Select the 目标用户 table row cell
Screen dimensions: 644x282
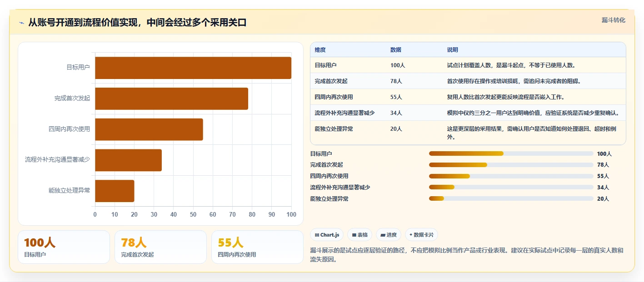pos(325,65)
